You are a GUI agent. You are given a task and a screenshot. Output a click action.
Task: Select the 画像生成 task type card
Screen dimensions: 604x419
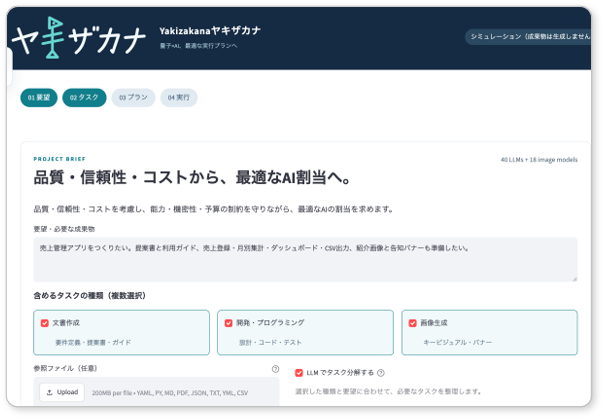489,332
